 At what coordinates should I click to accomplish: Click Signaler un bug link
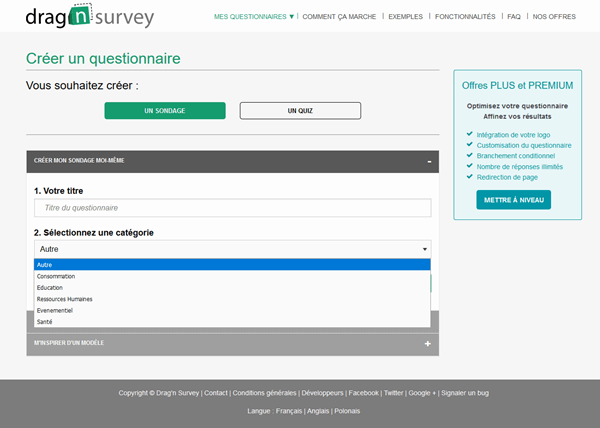point(465,393)
